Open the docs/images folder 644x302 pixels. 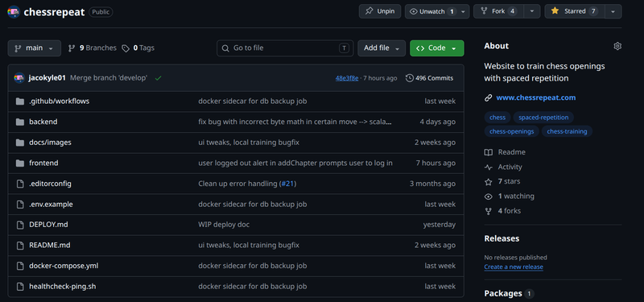pyautogui.click(x=50, y=143)
